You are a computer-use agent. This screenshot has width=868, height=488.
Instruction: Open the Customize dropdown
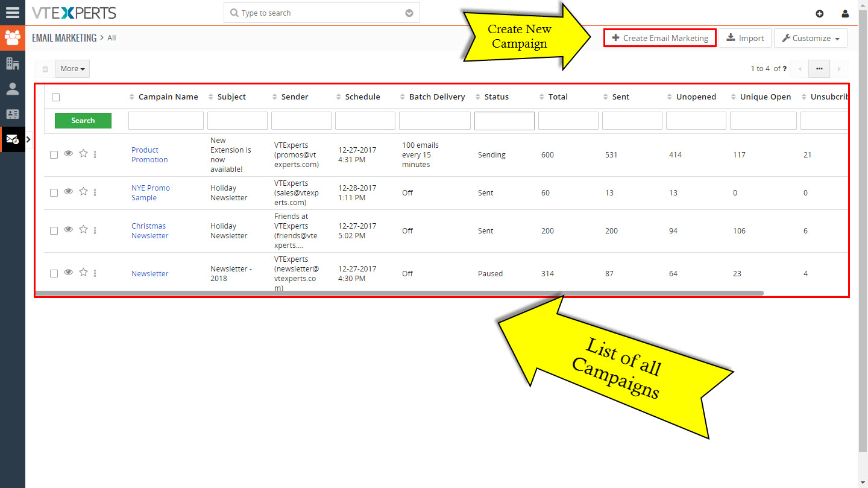(x=810, y=38)
